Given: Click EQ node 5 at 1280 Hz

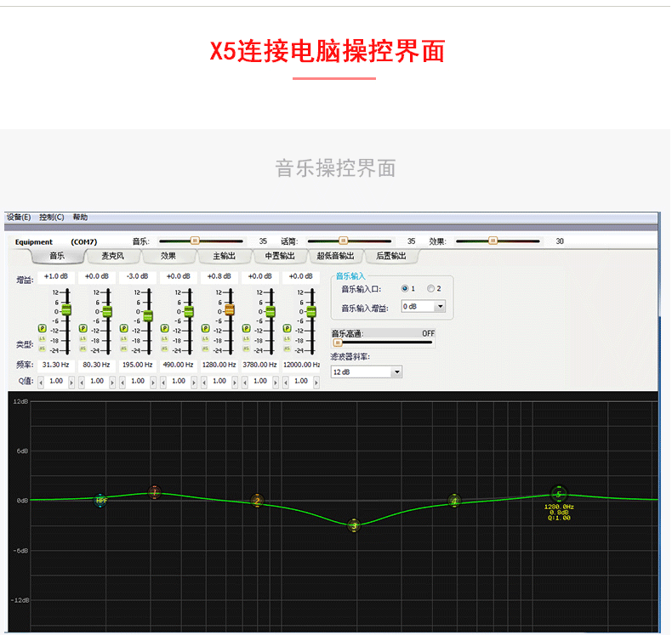Looking at the screenshot, I should pos(558,495).
